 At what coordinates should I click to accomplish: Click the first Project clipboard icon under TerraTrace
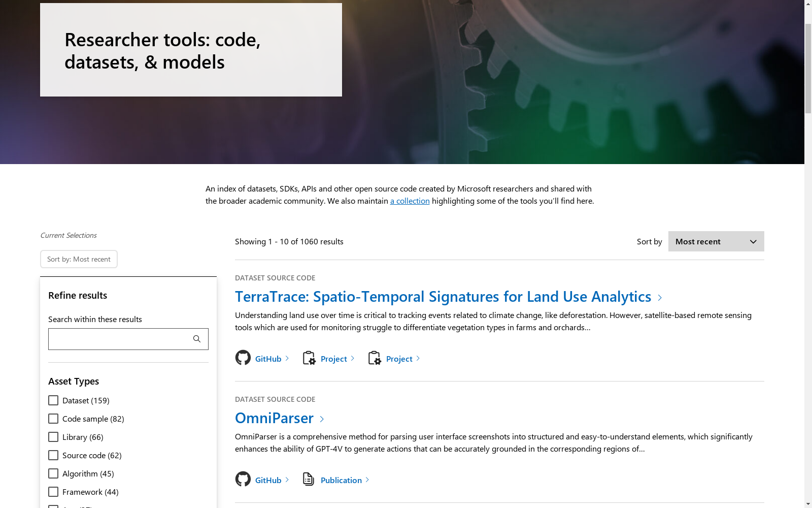[309, 358]
